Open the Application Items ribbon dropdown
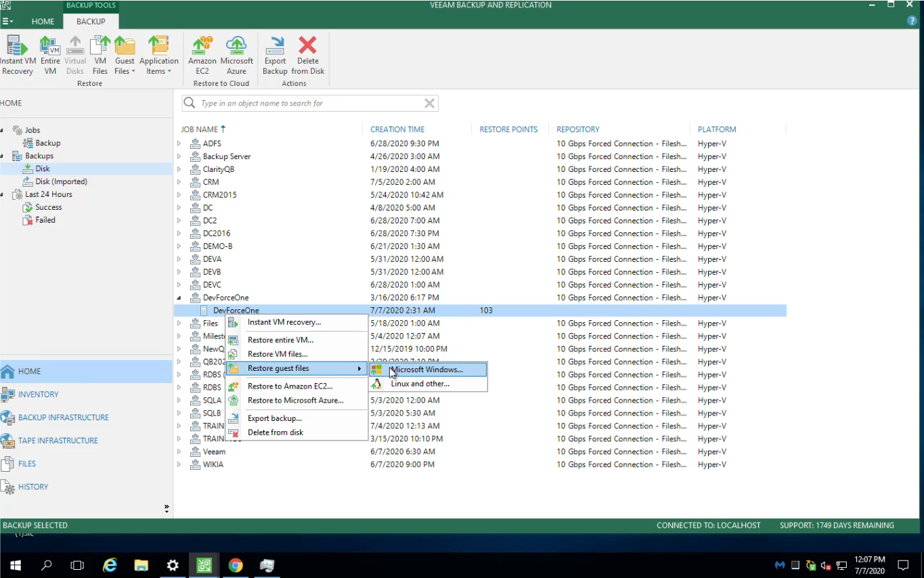 click(158, 55)
